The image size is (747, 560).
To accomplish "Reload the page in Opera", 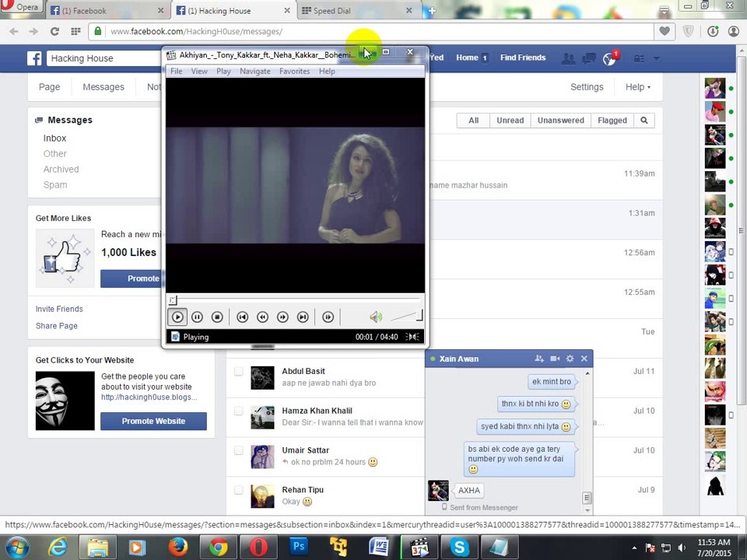I will [x=54, y=31].
